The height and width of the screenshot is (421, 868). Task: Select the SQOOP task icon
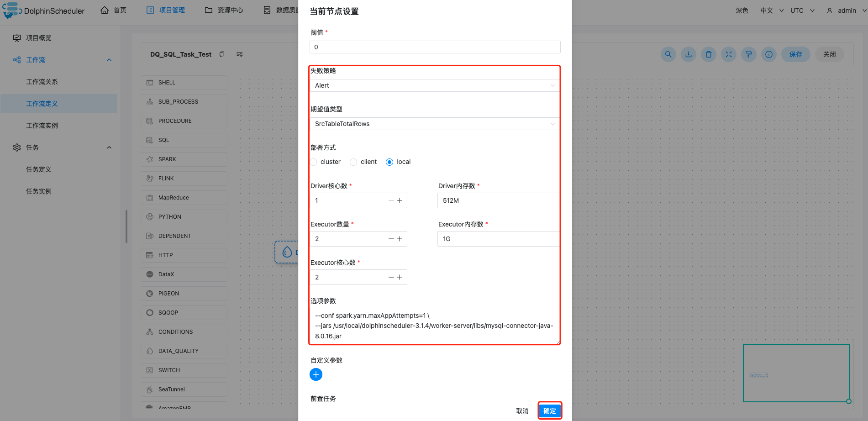click(x=149, y=313)
